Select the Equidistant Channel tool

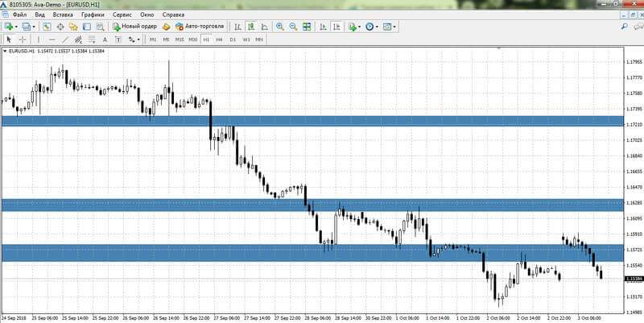78,39
